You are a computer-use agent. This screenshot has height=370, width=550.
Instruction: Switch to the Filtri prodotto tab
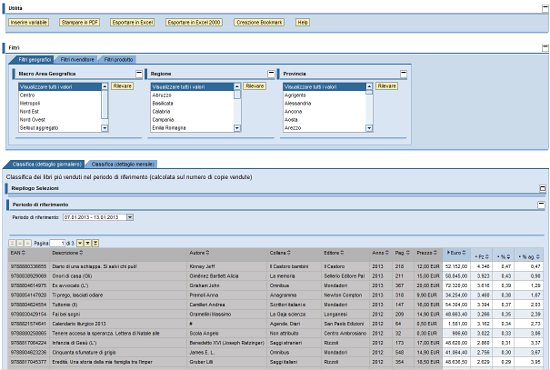pyautogui.click(x=119, y=60)
